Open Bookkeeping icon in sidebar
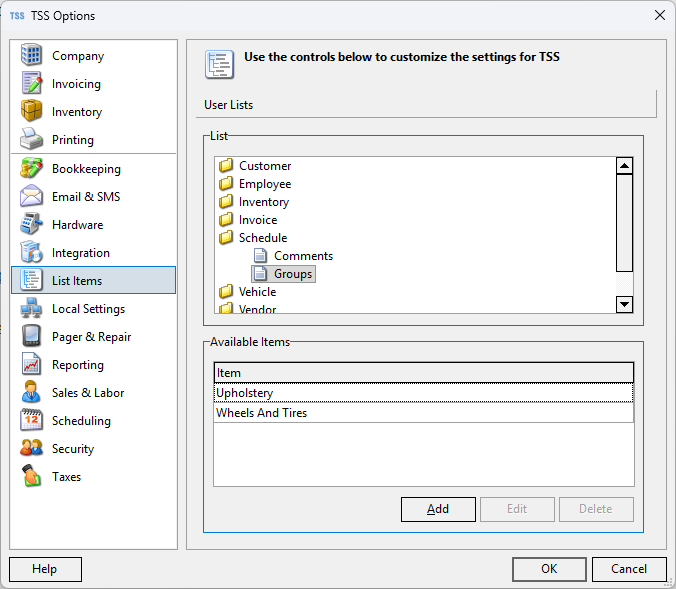Image resolution: width=676 pixels, height=589 pixels. coord(32,169)
